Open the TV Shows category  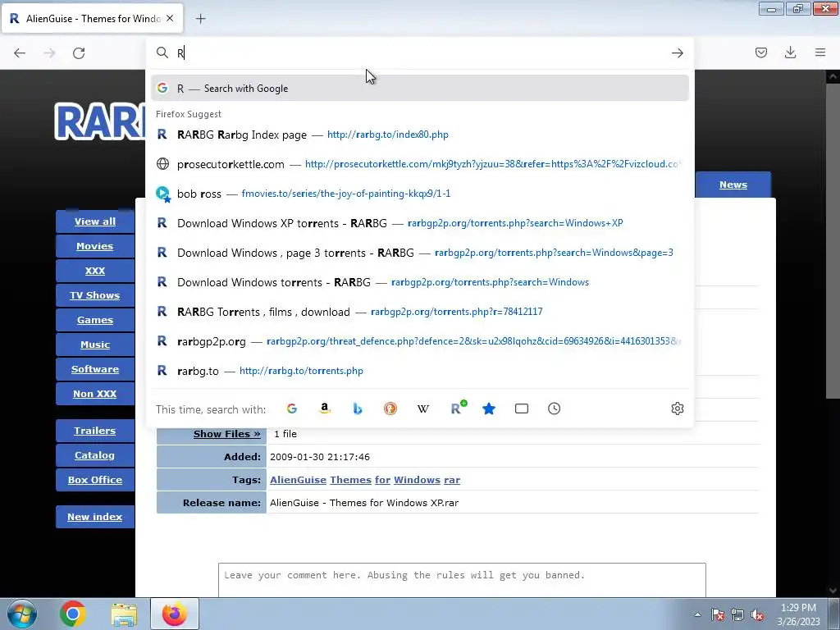tap(95, 295)
